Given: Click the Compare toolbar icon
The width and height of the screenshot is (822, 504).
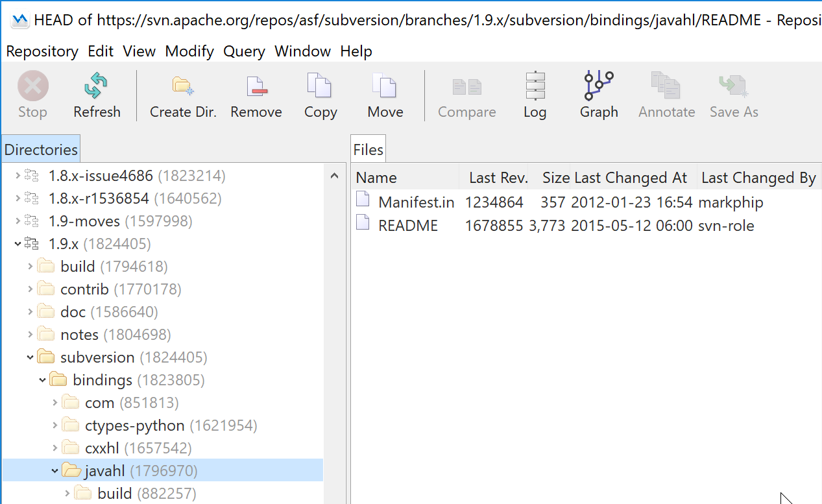Looking at the screenshot, I should click(x=466, y=85).
